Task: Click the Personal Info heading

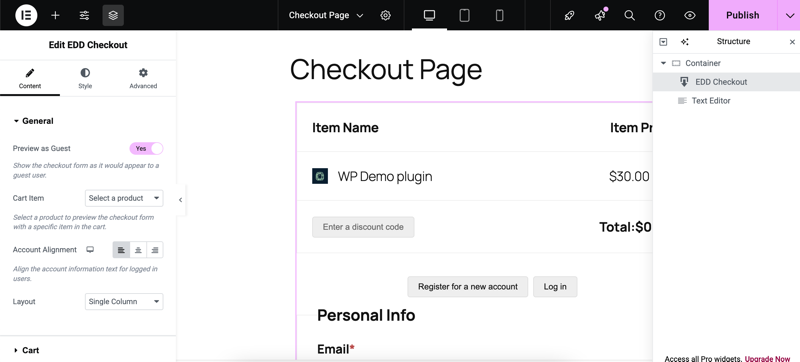Action: point(366,315)
